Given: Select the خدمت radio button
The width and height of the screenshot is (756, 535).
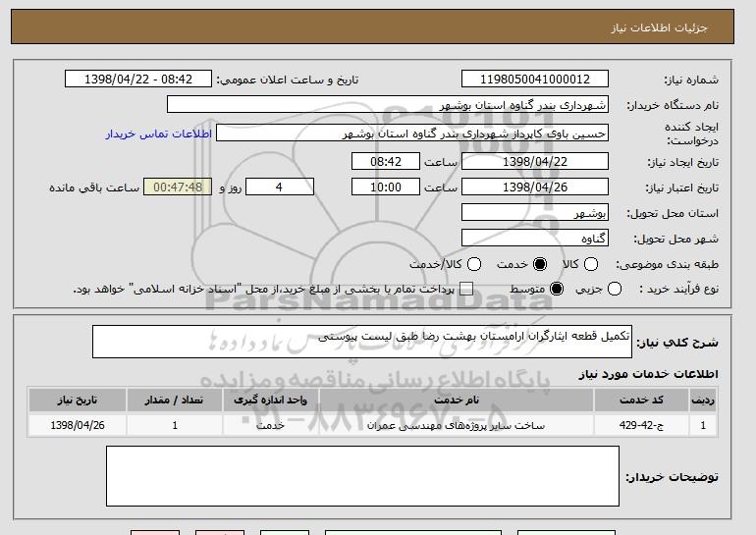Looking at the screenshot, I should click(540, 264).
